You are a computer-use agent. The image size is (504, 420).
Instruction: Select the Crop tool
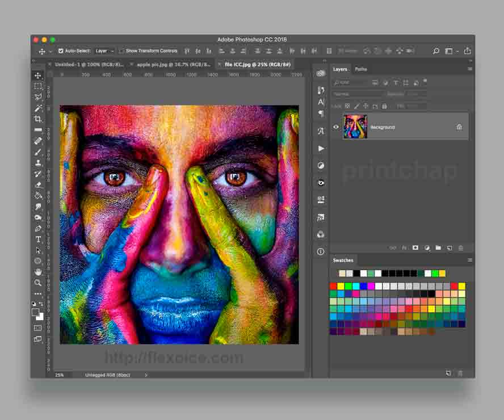click(x=38, y=119)
